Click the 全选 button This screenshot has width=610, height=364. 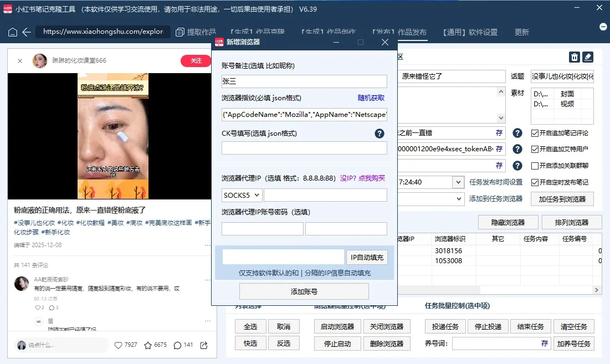[250, 327]
